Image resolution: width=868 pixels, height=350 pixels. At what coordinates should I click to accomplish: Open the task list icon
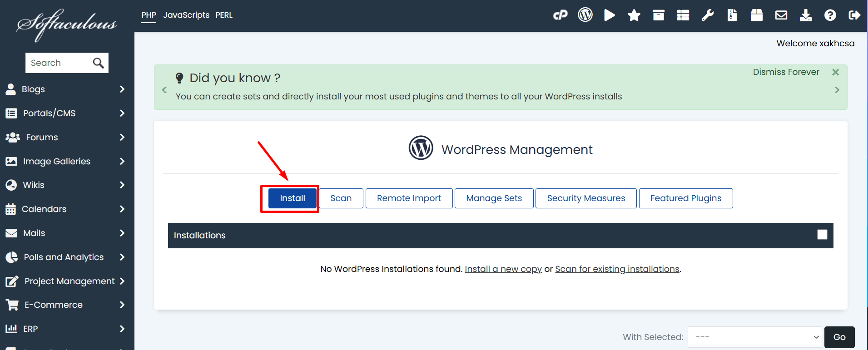(683, 15)
